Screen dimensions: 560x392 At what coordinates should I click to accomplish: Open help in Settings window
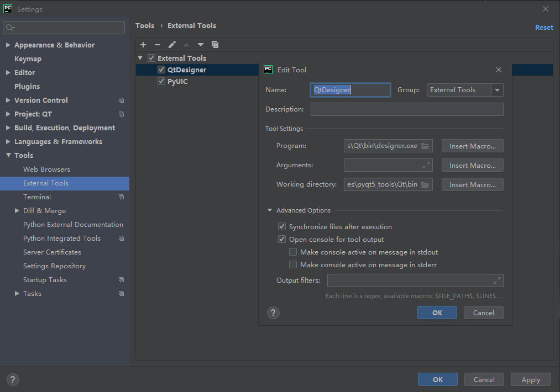(13, 379)
